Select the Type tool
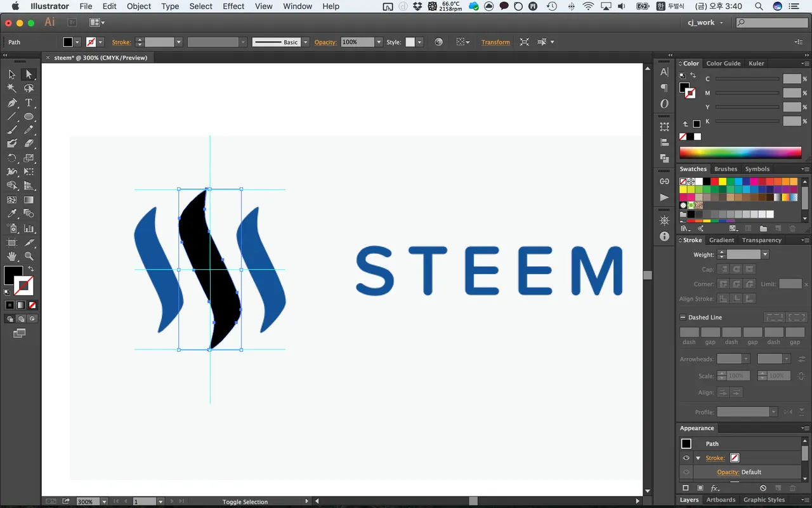 tap(29, 103)
